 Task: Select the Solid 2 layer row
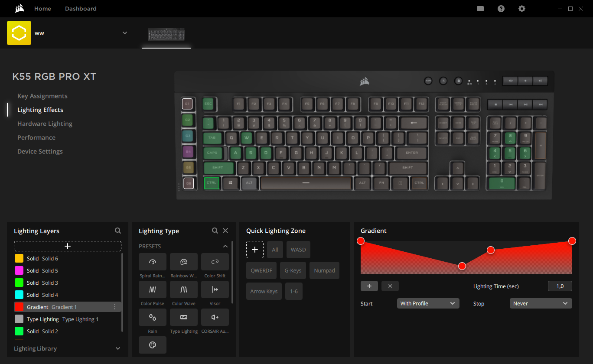(68, 331)
